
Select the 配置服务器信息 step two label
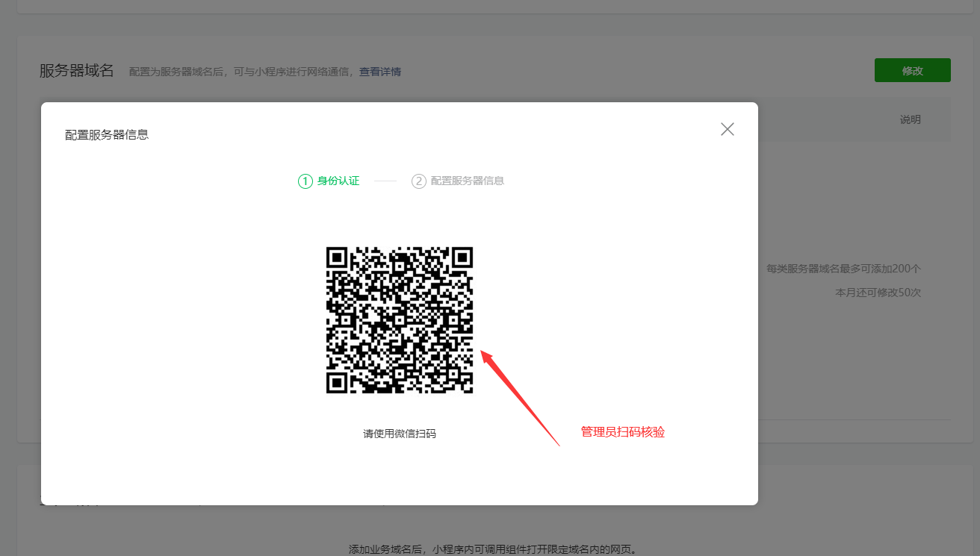tap(467, 181)
